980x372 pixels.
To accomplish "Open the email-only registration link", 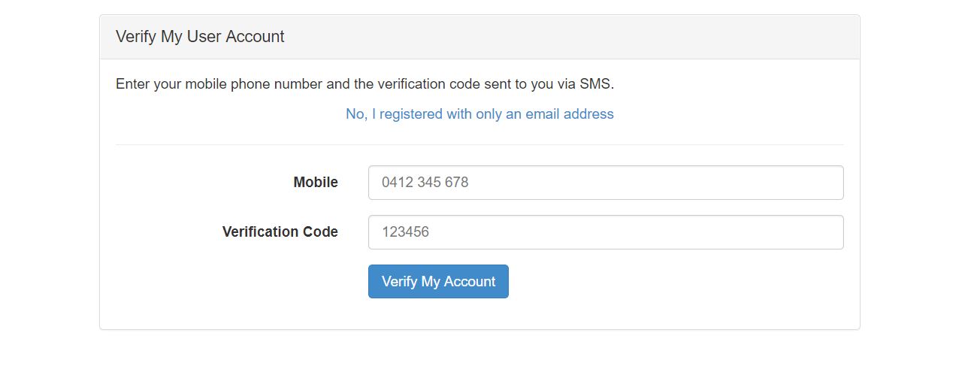I will click(479, 114).
